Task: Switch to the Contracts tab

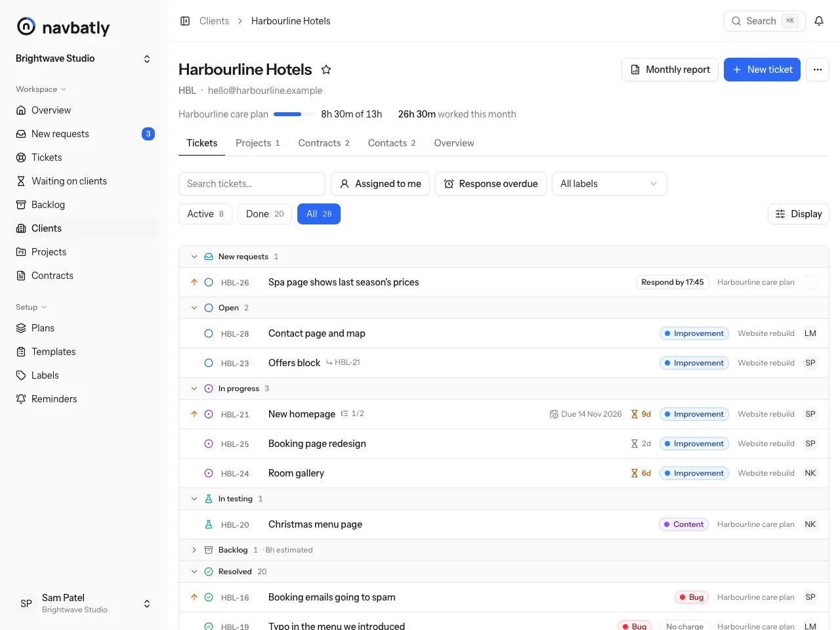Action: (324, 143)
